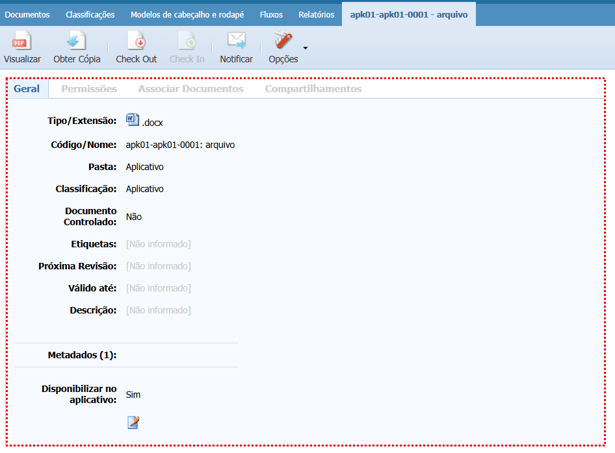The width and height of the screenshot is (615, 453).
Task: Switch to the Permissões sub-tab
Action: pos(89,89)
